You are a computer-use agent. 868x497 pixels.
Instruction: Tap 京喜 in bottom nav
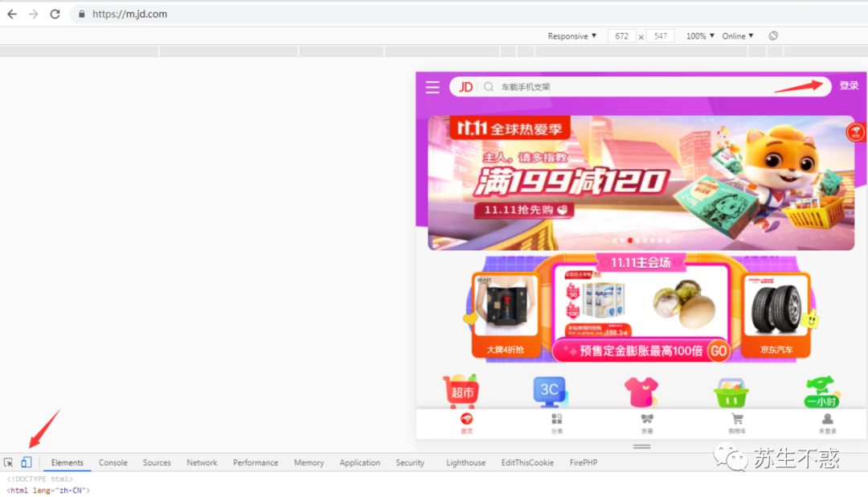click(646, 423)
